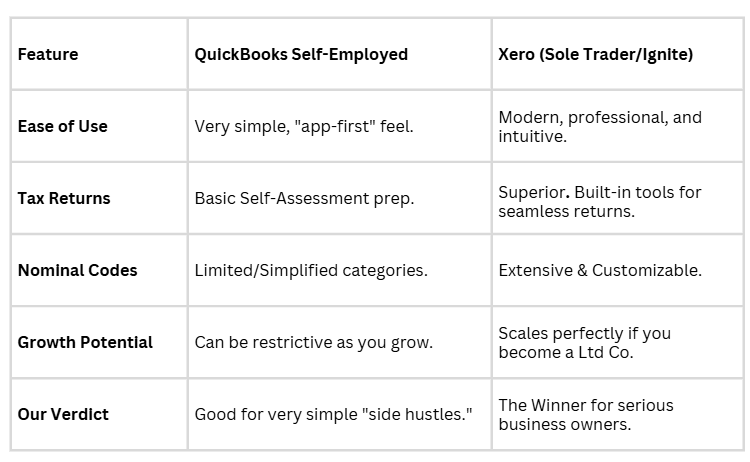
Task: Select 'Can be restrictive as you grow.' cell
Action: pyautogui.click(x=314, y=342)
